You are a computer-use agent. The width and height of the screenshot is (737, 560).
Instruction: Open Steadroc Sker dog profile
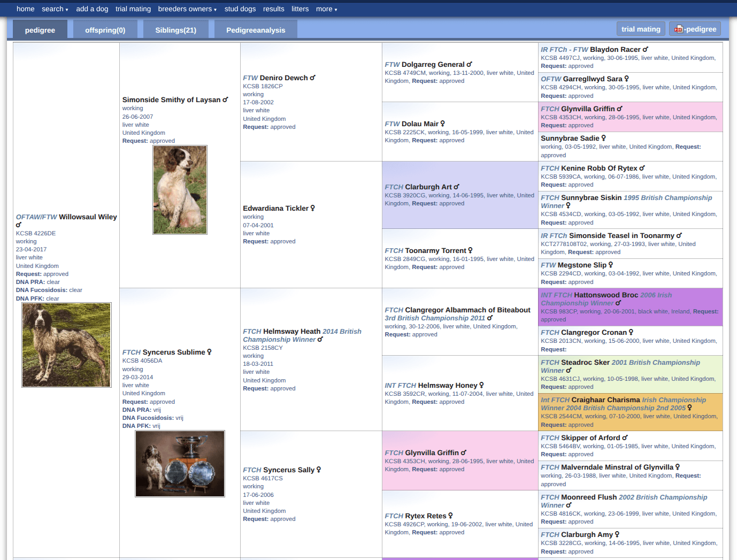tap(585, 362)
